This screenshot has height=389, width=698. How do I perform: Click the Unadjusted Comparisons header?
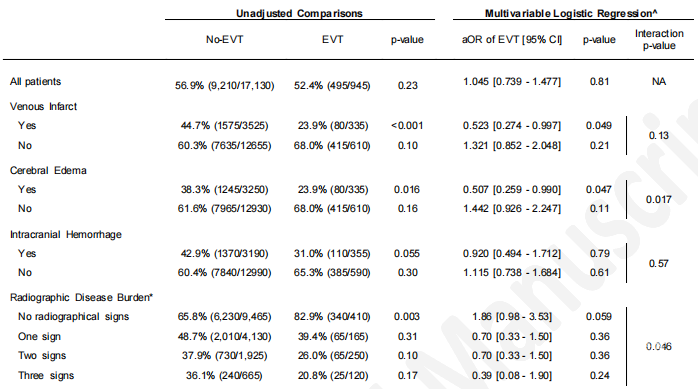click(299, 13)
